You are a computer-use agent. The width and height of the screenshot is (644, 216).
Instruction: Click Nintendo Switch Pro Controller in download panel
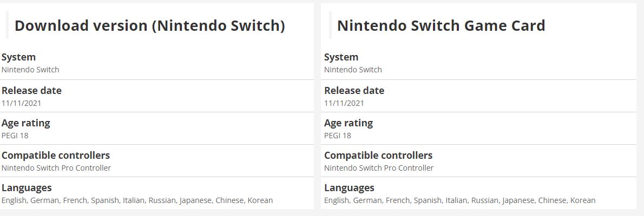[56, 168]
